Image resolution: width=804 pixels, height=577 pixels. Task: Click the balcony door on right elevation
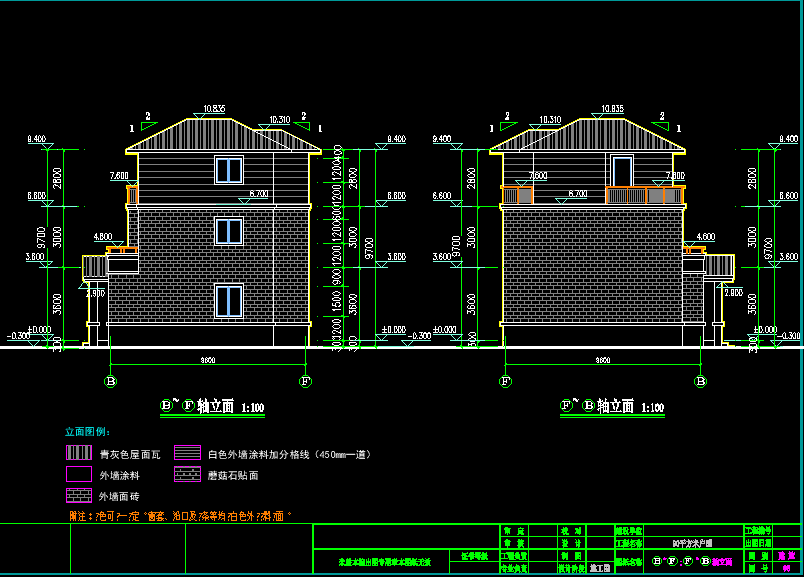(x=622, y=171)
